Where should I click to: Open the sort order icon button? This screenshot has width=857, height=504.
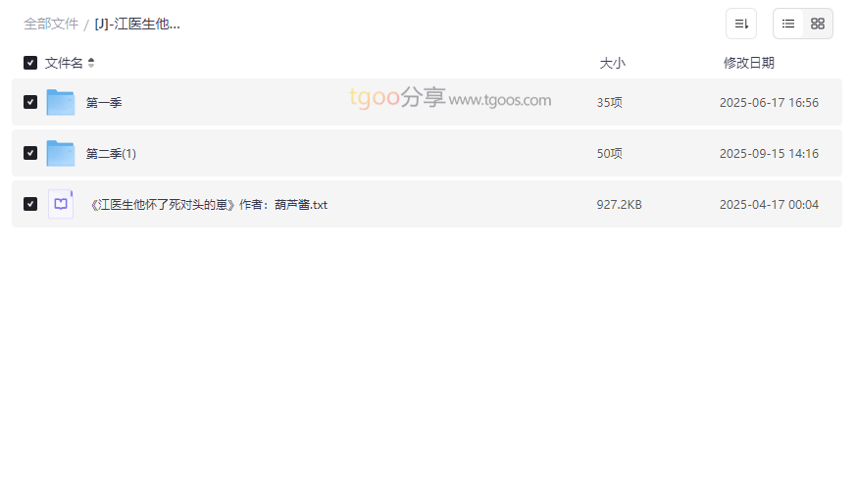[x=741, y=24]
